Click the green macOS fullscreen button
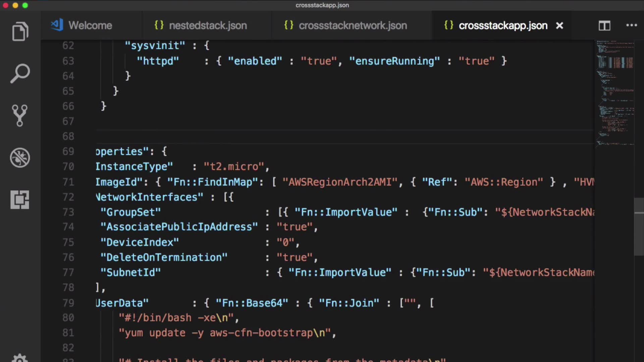644x362 pixels. point(25,5)
